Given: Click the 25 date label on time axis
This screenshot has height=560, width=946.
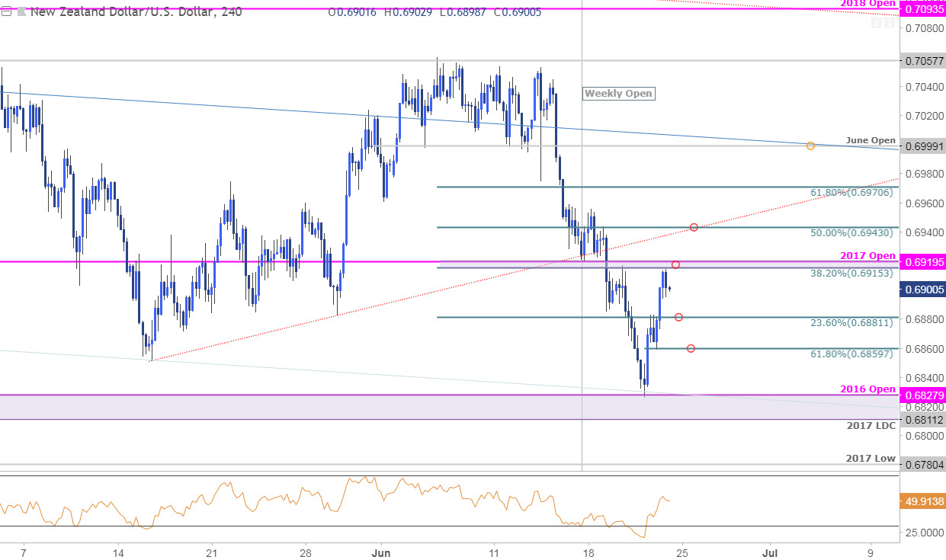Looking at the screenshot, I should (x=681, y=553).
